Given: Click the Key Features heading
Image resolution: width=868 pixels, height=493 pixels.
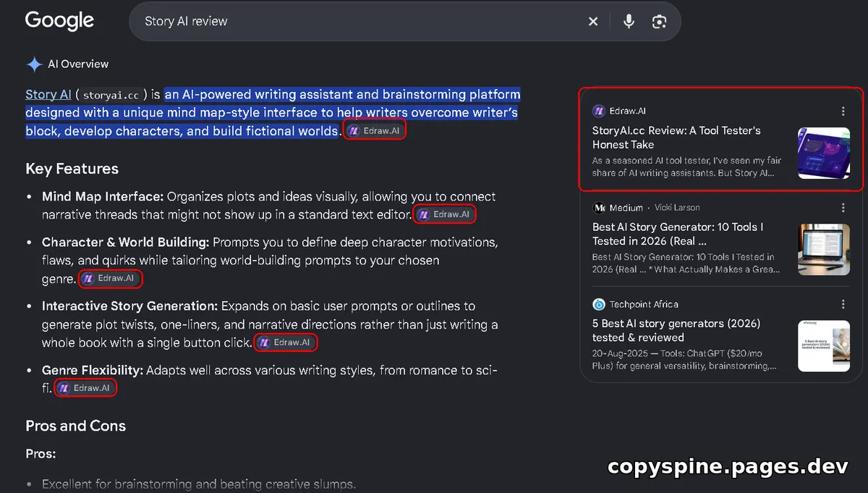Looking at the screenshot, I should [72, 169].
